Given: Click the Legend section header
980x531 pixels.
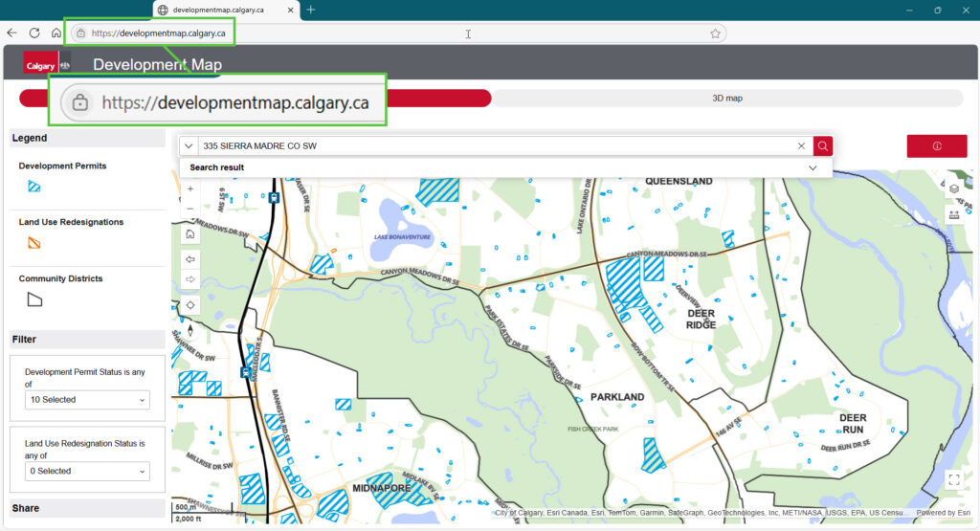Looking at the screenshot, I should click(x=87, y=138).
